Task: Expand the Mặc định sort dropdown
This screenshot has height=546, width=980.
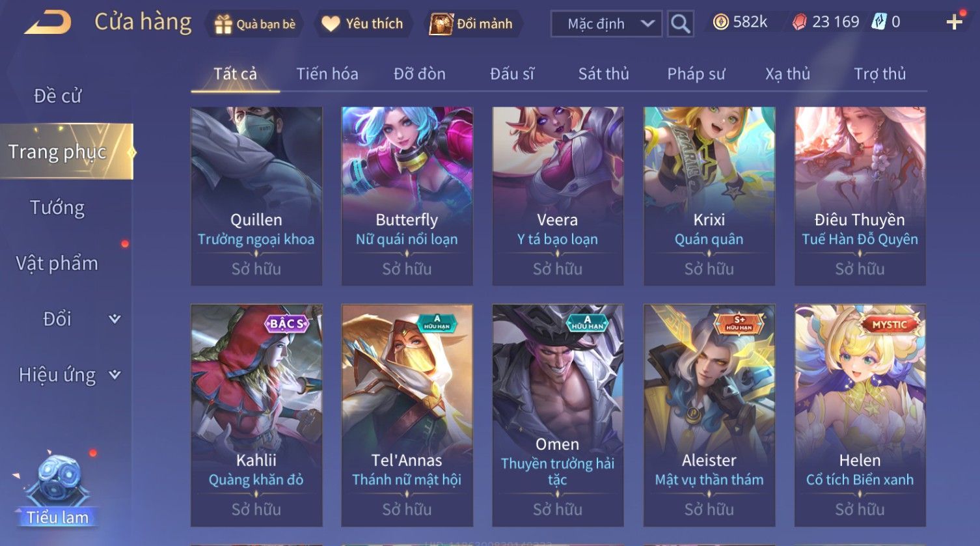Action: coord(606,24)
